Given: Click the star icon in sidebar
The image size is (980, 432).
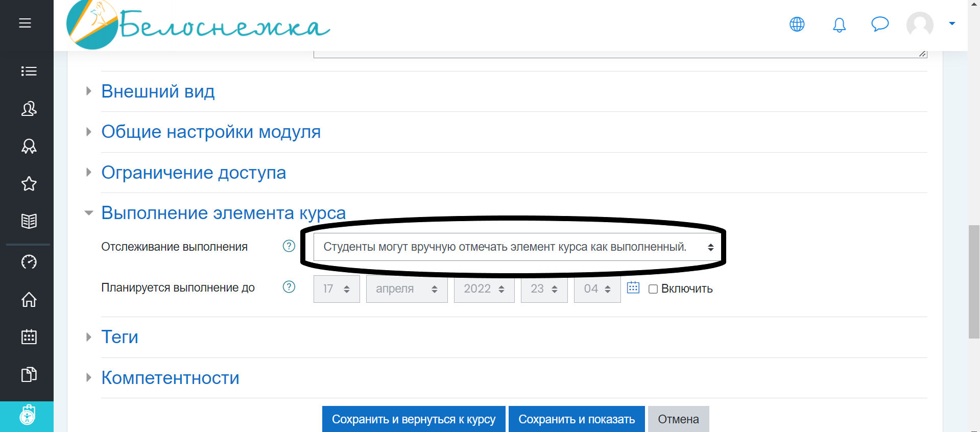Looking at the screenshot, I should 29,184.
